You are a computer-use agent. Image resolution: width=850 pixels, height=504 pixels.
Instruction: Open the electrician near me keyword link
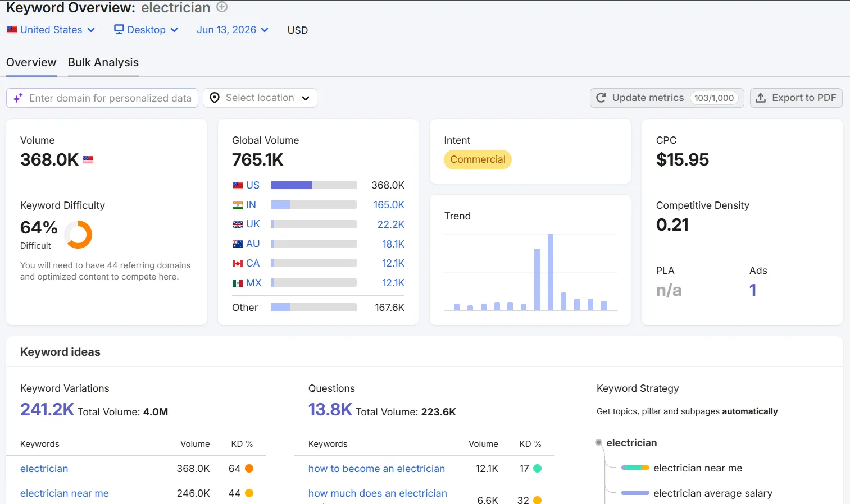pos(65,493)
